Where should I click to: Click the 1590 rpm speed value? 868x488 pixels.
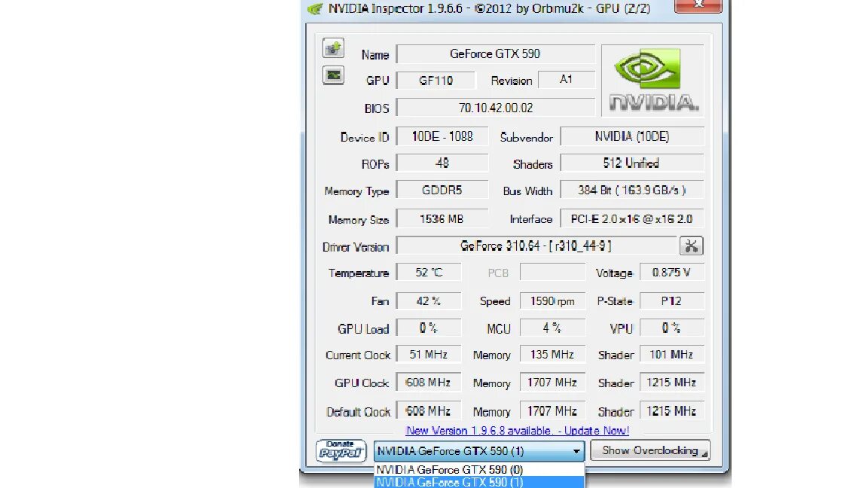coord(553,300)
